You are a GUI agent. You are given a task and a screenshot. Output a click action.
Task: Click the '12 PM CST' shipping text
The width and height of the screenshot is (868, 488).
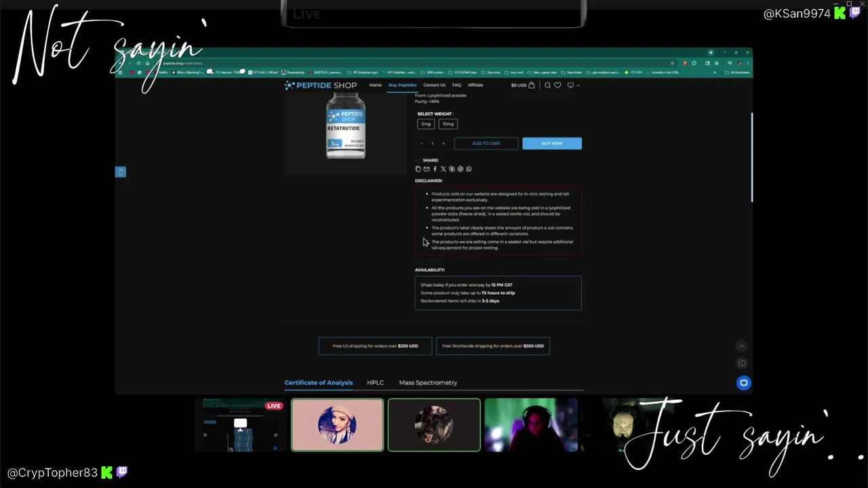502,285
